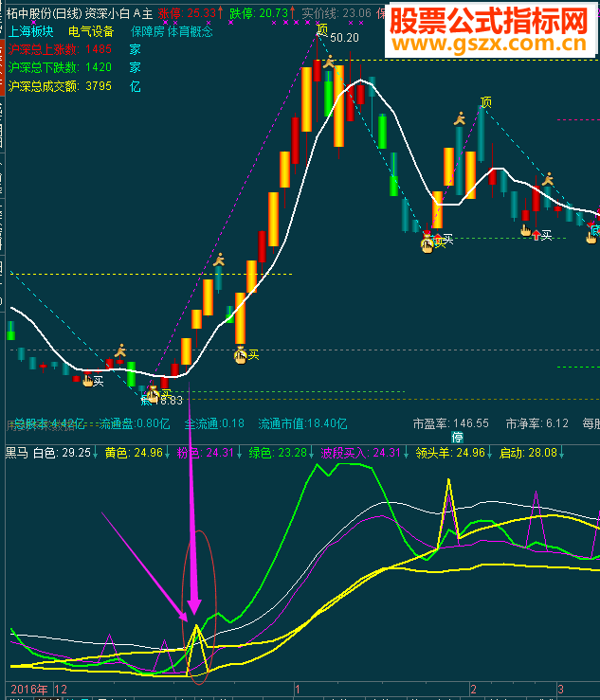The image size is (600, 700).
Task: Click the 18.83 low price label
Action: pyautogui.click(x=169, y=401)
